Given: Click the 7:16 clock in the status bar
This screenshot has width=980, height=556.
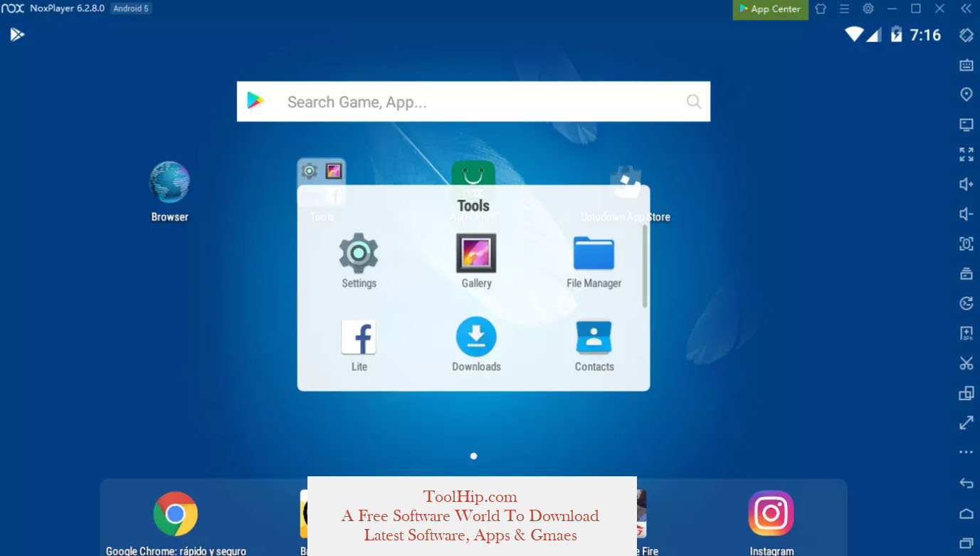Looking at the screenshot, I should click(925, 35).
